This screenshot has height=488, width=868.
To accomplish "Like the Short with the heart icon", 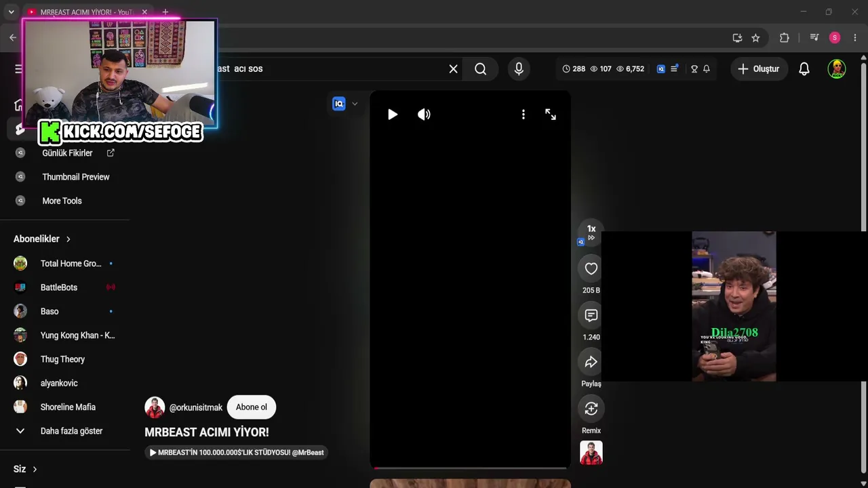I will click(x=591, y=268).
